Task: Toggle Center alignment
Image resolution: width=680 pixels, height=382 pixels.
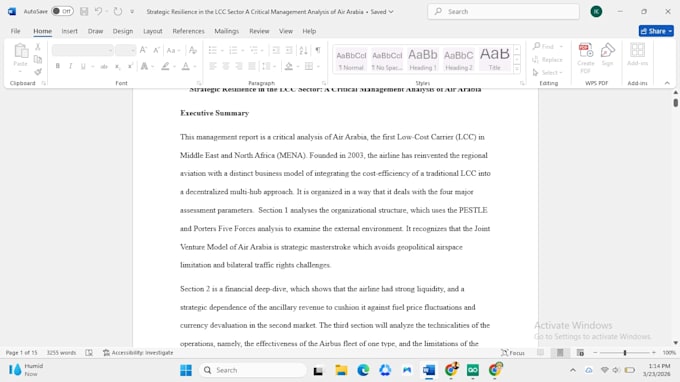Action: [226, 66]
